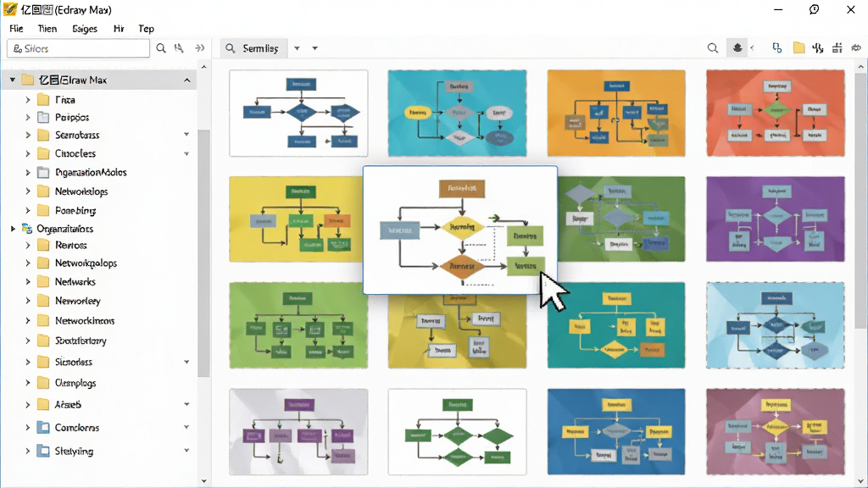Open the dropdown arrow on the Araeb row

coord(186,404)
